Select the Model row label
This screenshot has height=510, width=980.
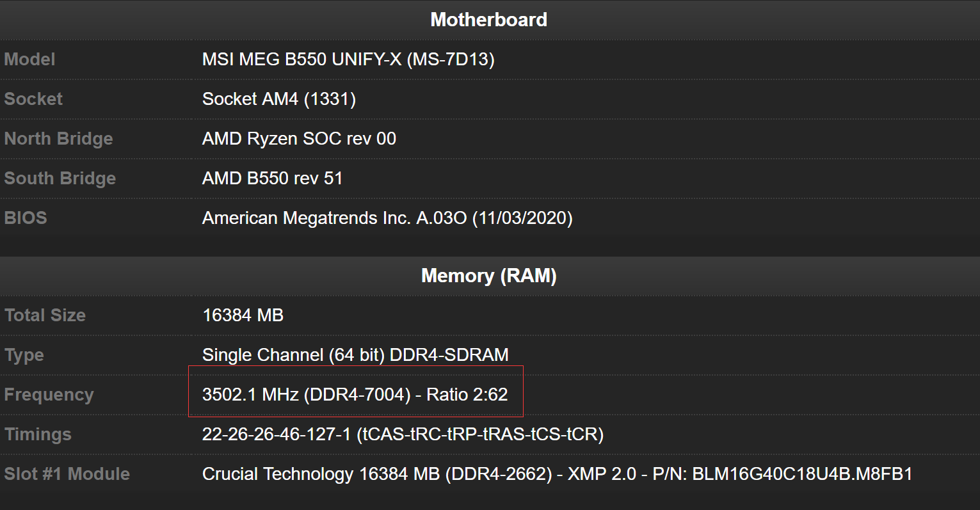click(29, 60)
